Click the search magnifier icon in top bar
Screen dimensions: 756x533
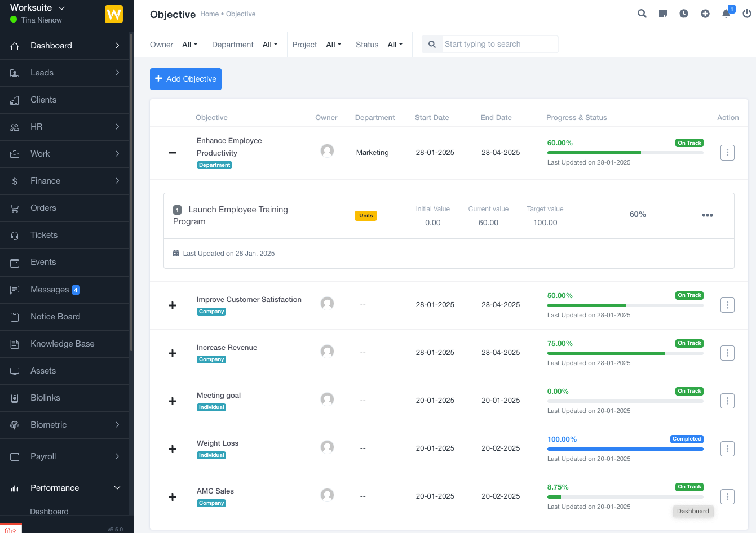click(x=642, y=14)
